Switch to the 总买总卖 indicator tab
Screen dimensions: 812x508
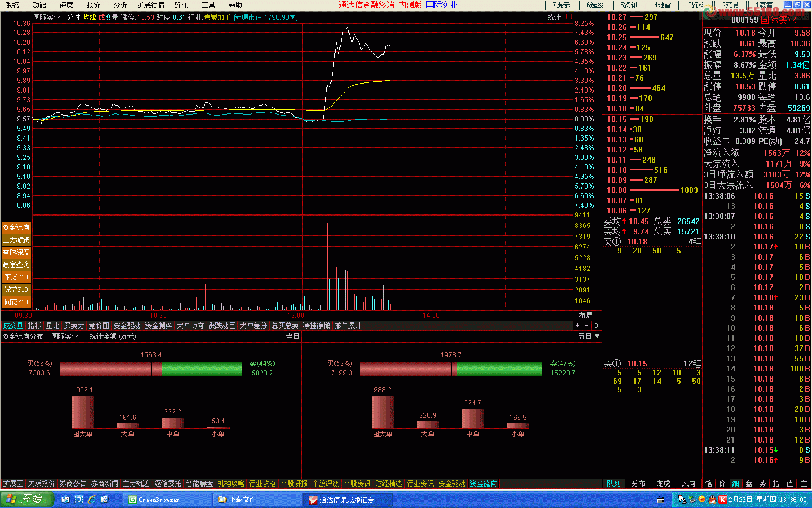(x=285, y=326)
